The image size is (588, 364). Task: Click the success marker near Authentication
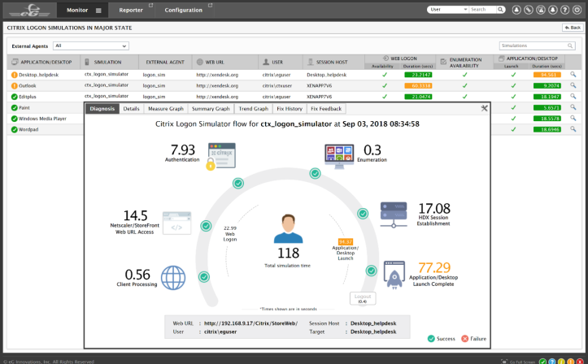[x=238, y=183]
